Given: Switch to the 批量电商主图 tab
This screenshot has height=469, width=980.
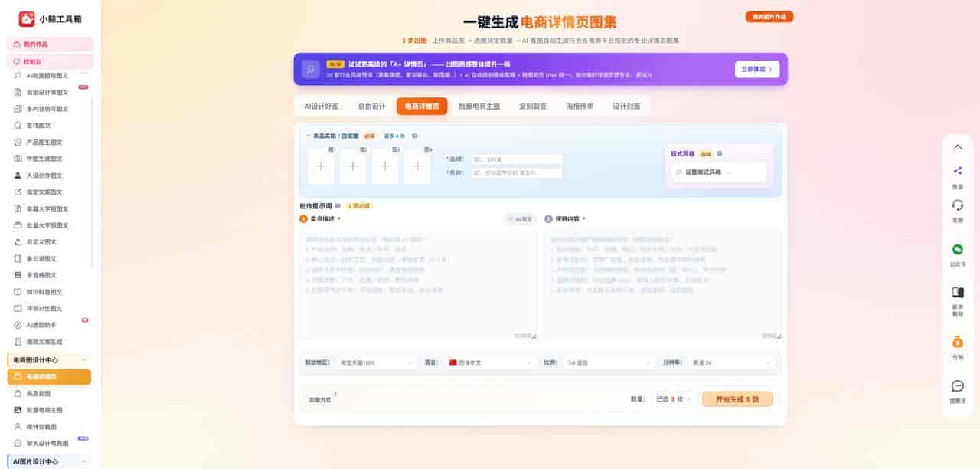Looking at the screenshot, I should click(x=479, y=107).
